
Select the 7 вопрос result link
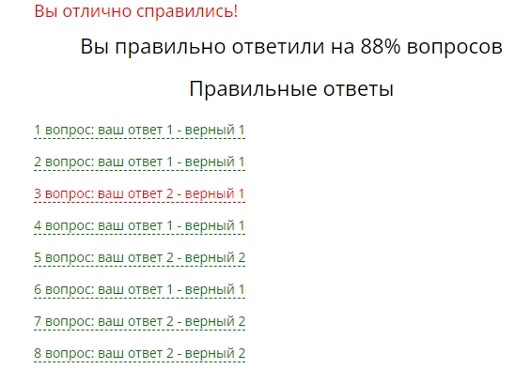[139, 321]
